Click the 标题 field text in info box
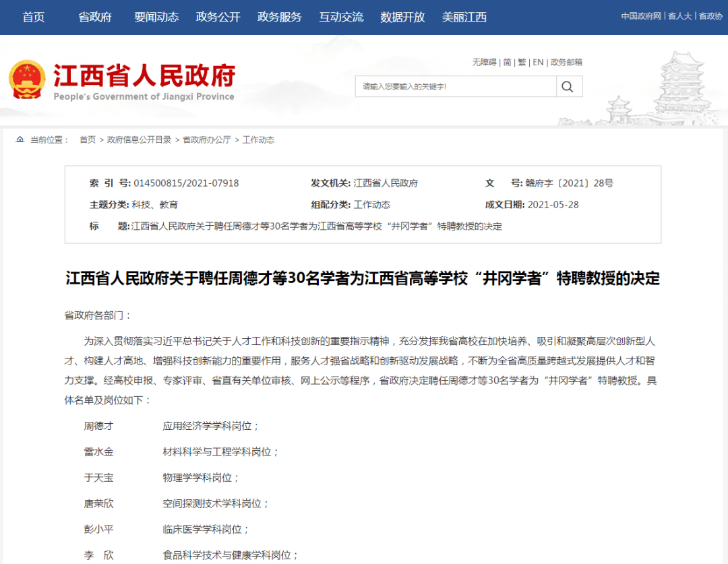This screenshot has width=728, height=564. (x=317, y=226)
